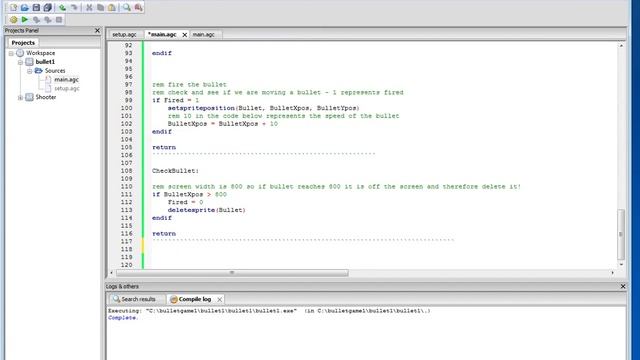Screen dimensions: 640x360
Task: Select the Sources folder in tree
Action: [x=55, y=71]
